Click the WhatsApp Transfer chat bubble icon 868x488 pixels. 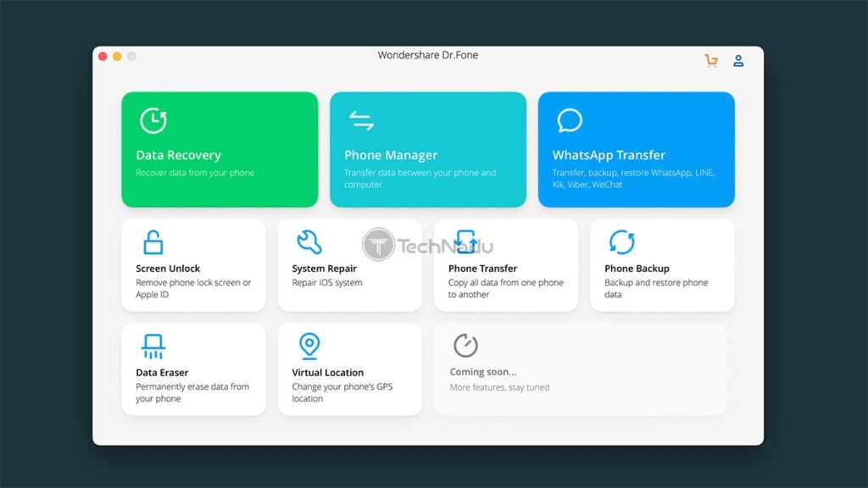(570, 120)
